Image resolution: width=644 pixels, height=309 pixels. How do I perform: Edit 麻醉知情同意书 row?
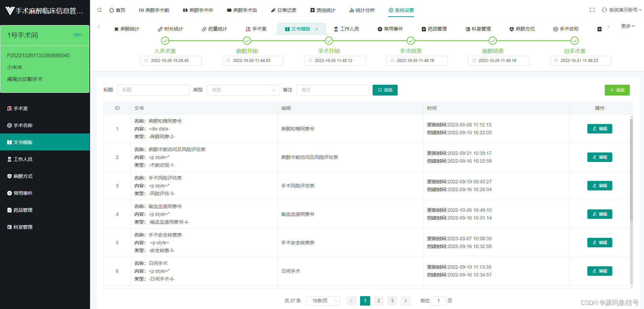600,129
